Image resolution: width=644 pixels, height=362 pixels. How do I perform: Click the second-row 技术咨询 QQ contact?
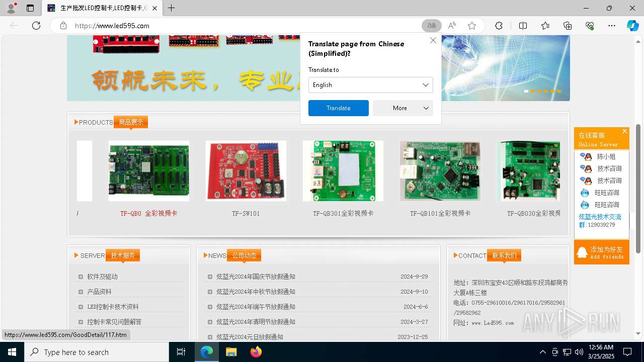[601, 168]
